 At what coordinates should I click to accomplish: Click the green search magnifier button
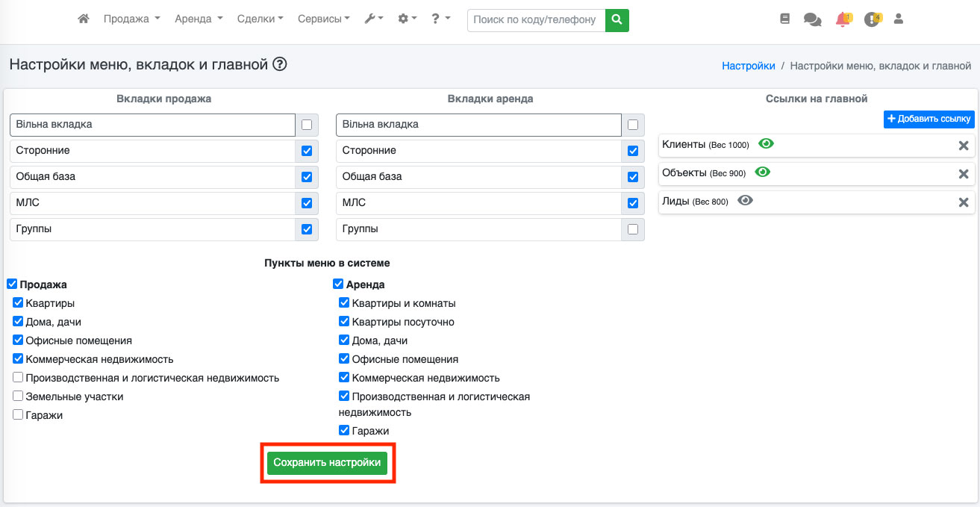[x=617, y=20]
